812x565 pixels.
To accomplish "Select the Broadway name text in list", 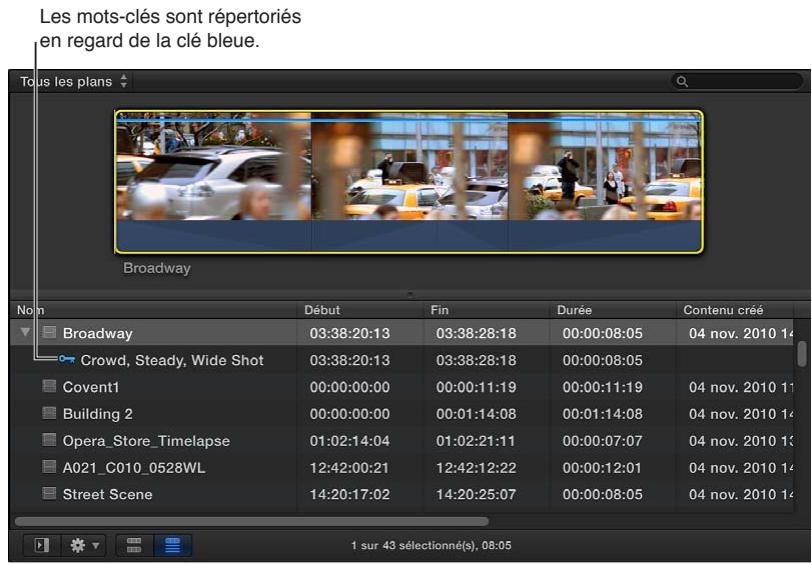I will click(97, 334).
